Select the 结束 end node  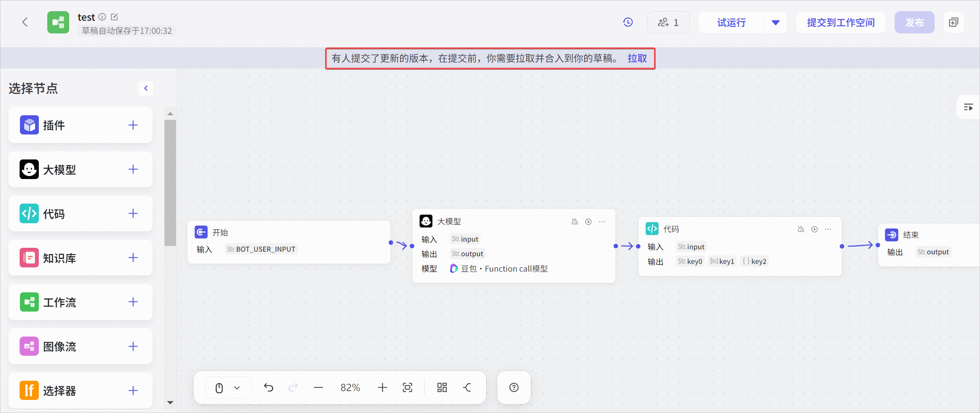(929, 245)
